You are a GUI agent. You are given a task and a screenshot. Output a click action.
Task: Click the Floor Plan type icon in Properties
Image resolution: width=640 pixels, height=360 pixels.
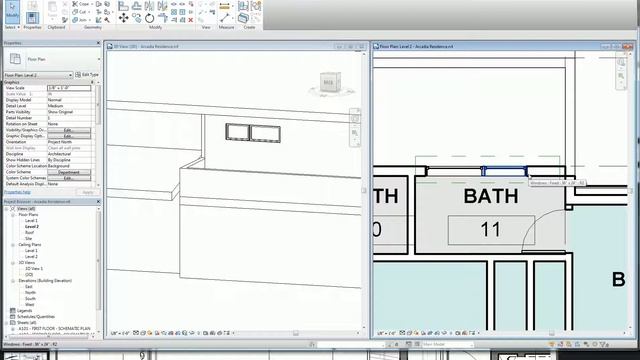[x=16, y=59]
